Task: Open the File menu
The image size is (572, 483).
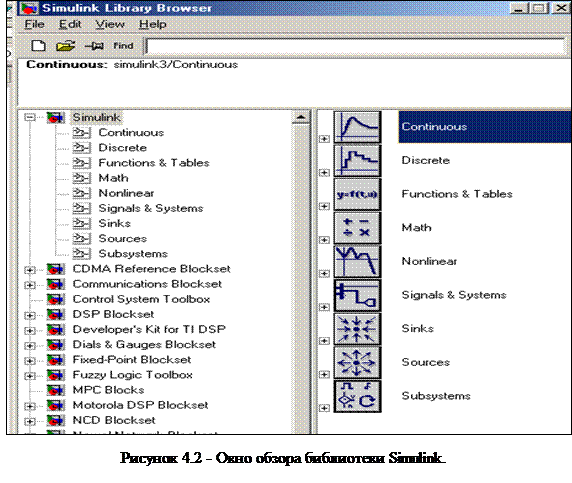Action: (x=34, y=24)
